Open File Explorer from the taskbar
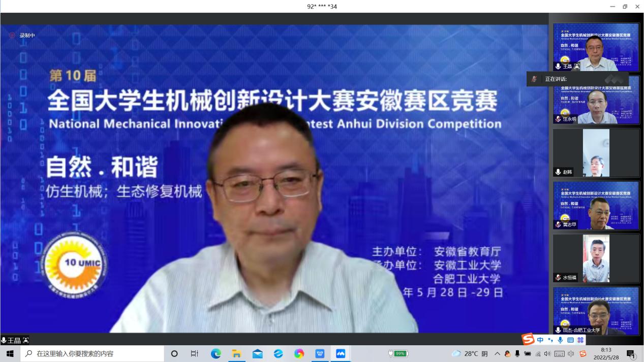The image size is (644, 362). pyautogui.click(x=237, y=354)
